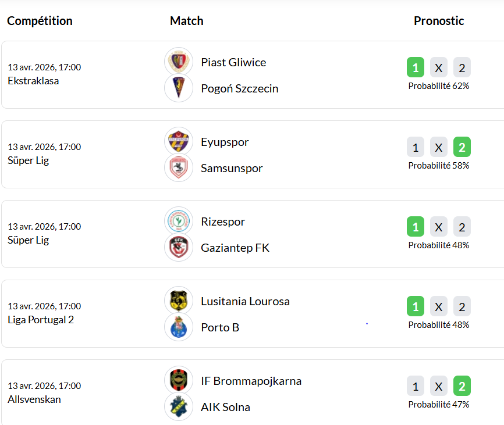
Task: Select draw X for Piast Gliwice match
Action: (x=439, y=68)
